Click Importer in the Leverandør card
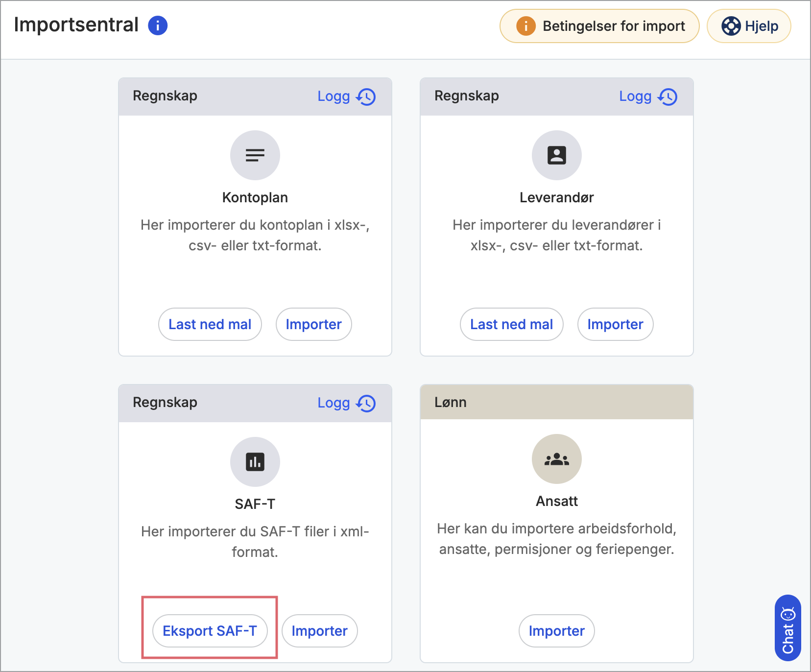Screen dimensions: 811x672 (x=616, y=324)
